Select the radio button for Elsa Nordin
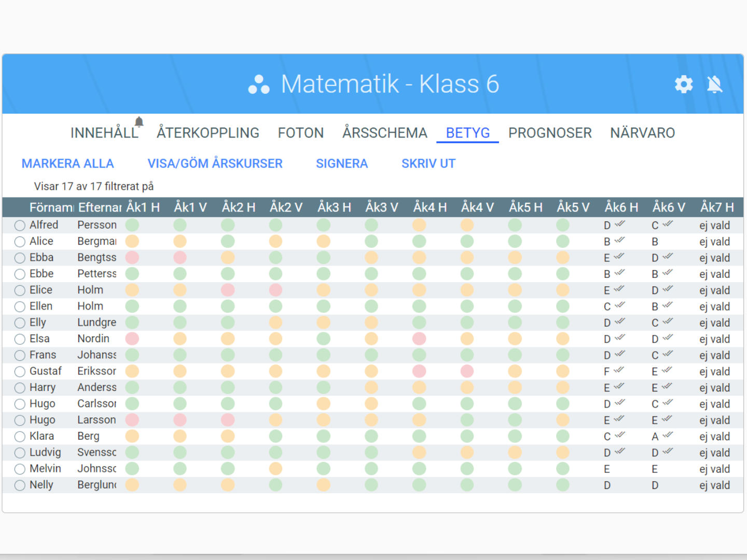The width and height of the screenshot is (747, 560). coord(20,339)
